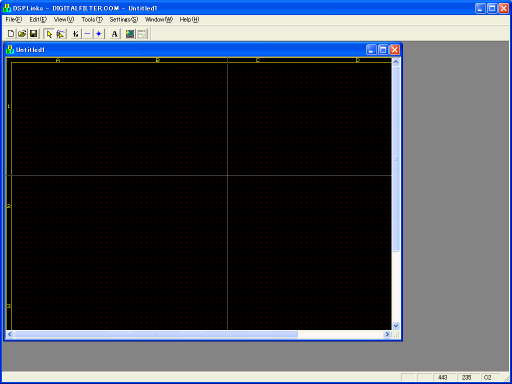Click the vertical scrollbar down arrow

(396, 326)
